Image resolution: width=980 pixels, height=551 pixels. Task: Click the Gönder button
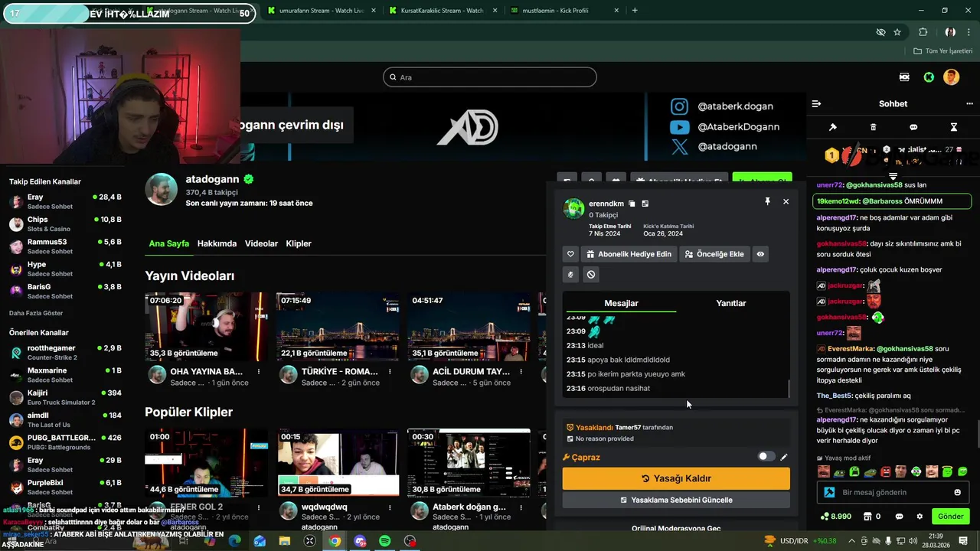click(950, 517)
